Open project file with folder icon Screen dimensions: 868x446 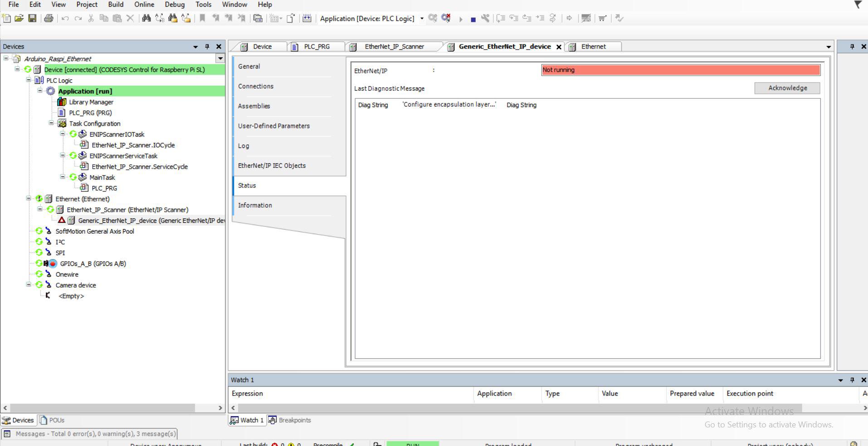(x=19, y=18)
